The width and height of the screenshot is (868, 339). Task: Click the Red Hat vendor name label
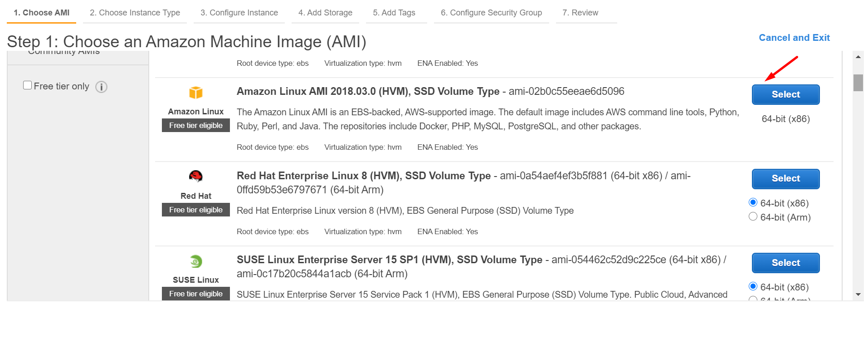coord(196,196)
